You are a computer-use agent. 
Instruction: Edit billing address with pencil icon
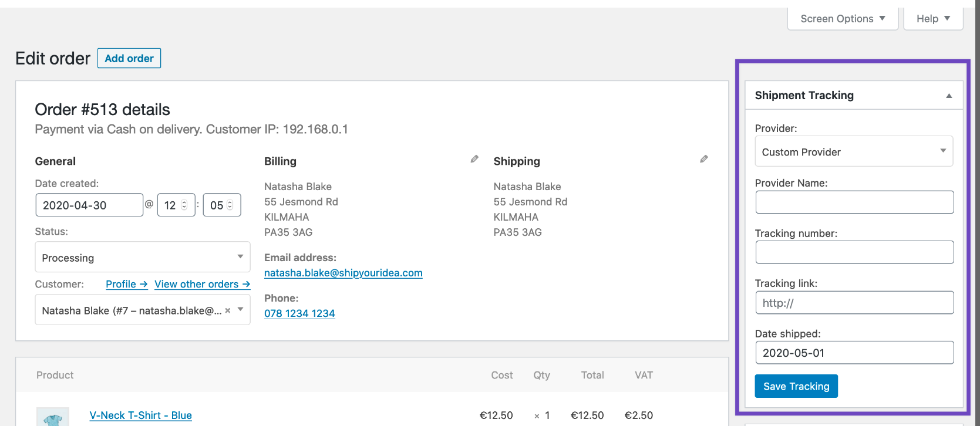(x=474, y=159)
